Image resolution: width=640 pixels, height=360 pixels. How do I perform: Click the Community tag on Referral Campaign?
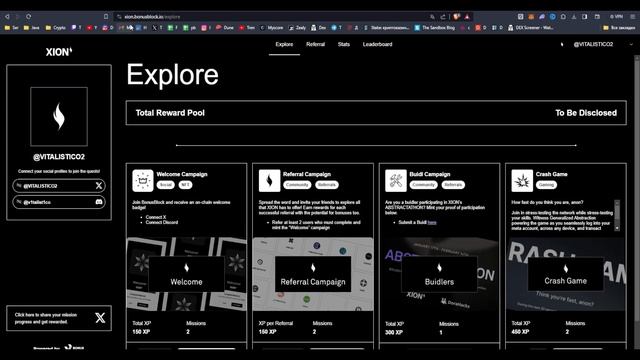297,185
